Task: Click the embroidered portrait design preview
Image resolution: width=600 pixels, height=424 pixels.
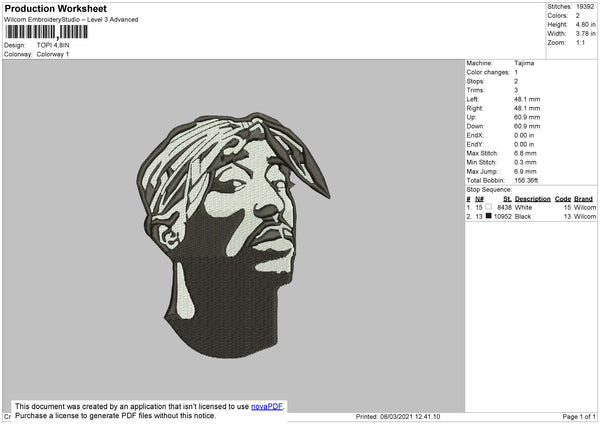Action: (234, 235)
